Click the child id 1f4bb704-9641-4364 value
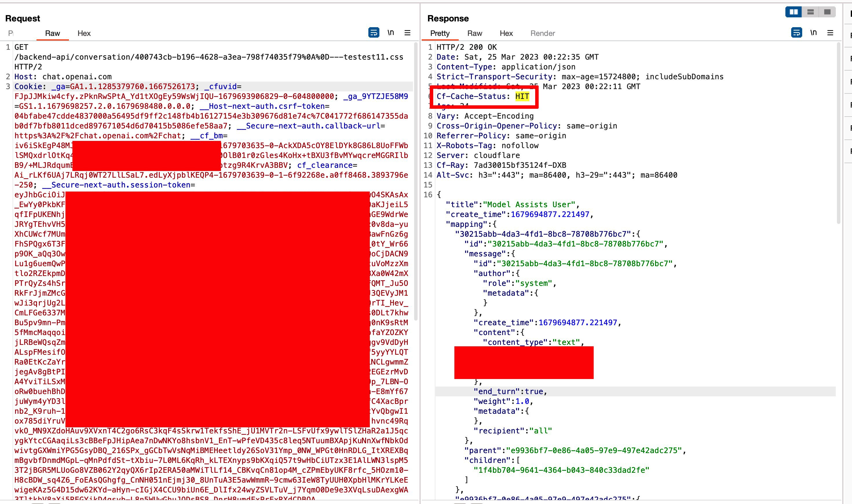The width and height of the screenshot is (852, 504). 562,470
